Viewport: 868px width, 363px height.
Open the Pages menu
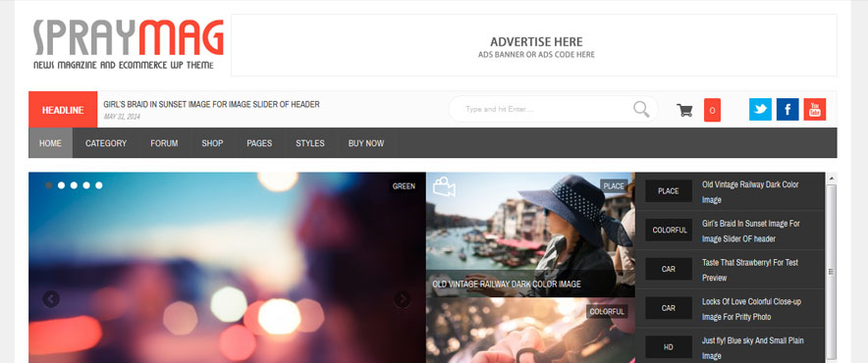point(259,143)
